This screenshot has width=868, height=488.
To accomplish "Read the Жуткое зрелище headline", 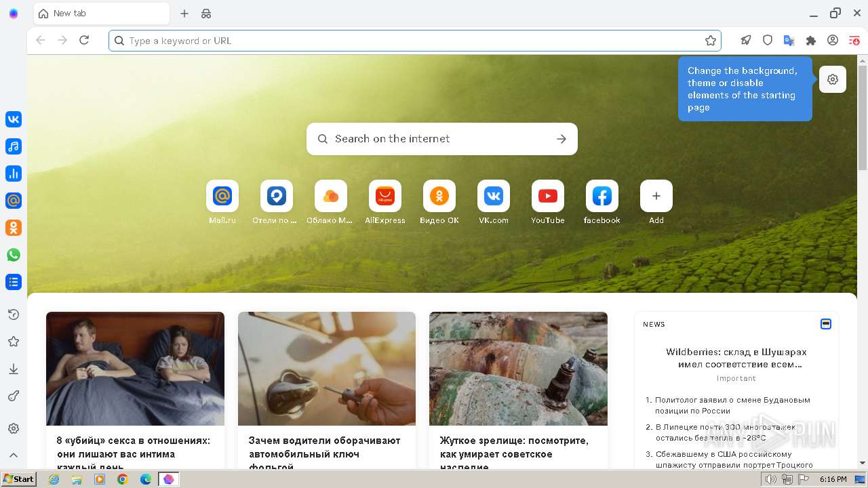I will pos(514,453).
